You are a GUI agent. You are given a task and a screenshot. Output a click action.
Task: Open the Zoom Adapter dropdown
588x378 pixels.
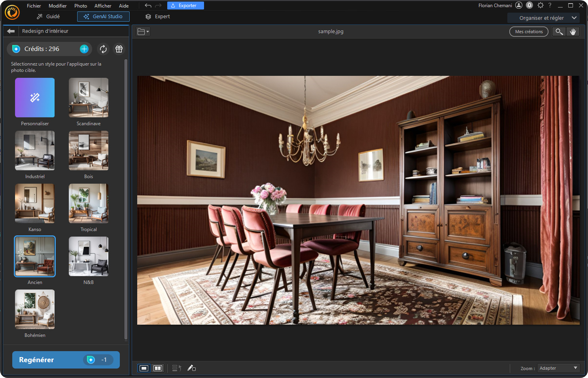(x=558, y=368)
